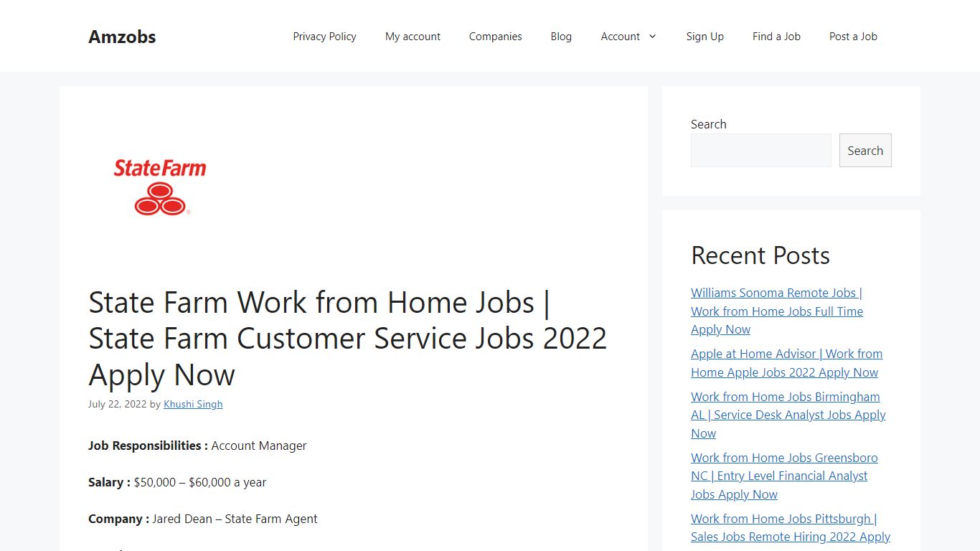980x551 pixels.
Task: Open Apple at Home Advisor post
Action: point(786,362)
